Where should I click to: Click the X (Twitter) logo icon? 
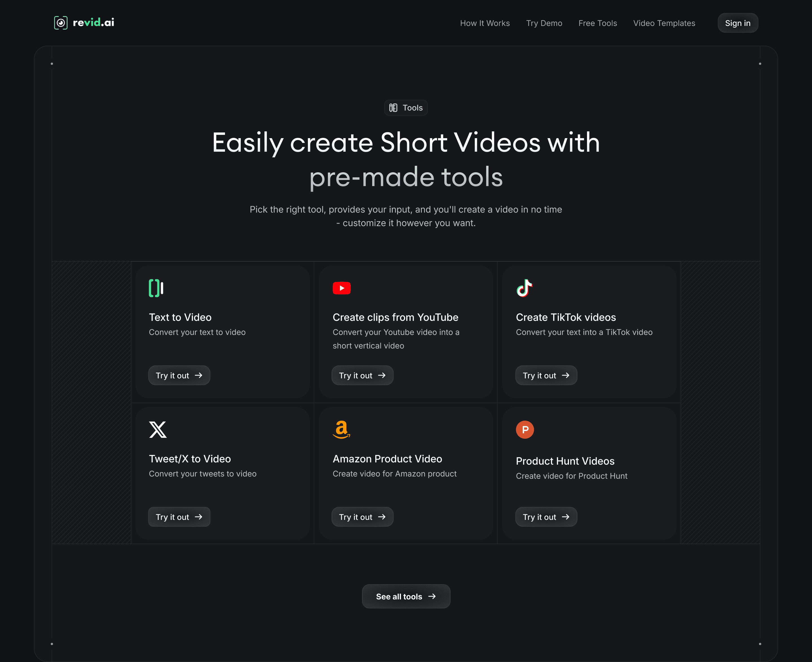pyautogui.click(x=158, y=430)
